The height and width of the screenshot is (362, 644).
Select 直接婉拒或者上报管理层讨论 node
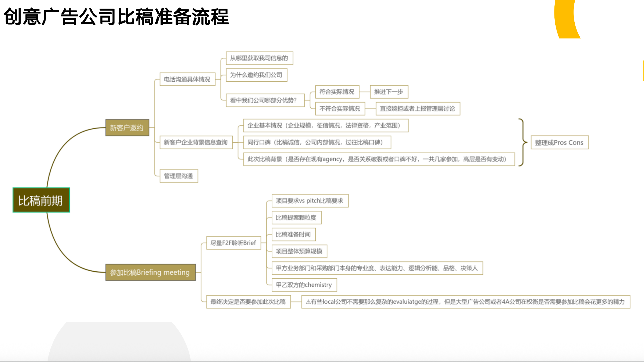(x=417, y=109)
